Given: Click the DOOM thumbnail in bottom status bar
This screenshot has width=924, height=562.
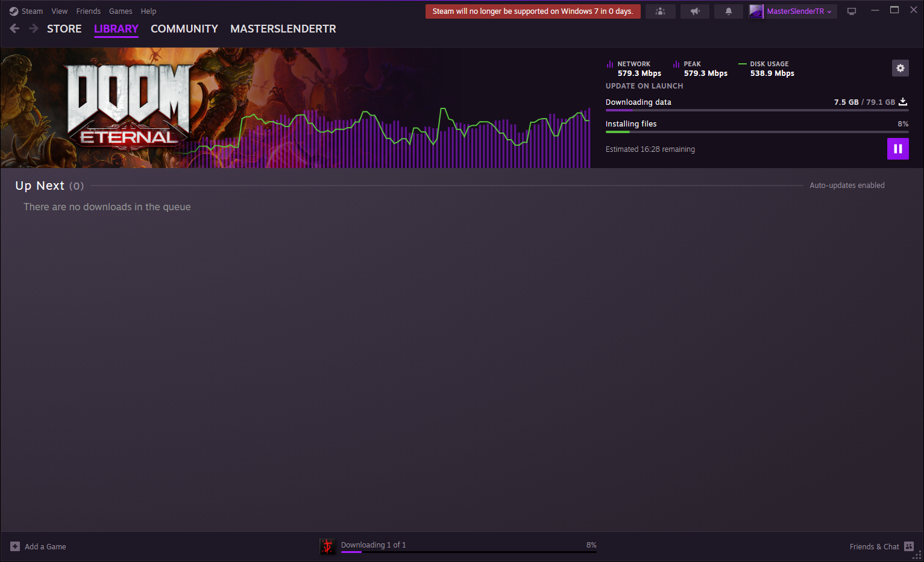Looking at the screenshot, I should 327,546.
